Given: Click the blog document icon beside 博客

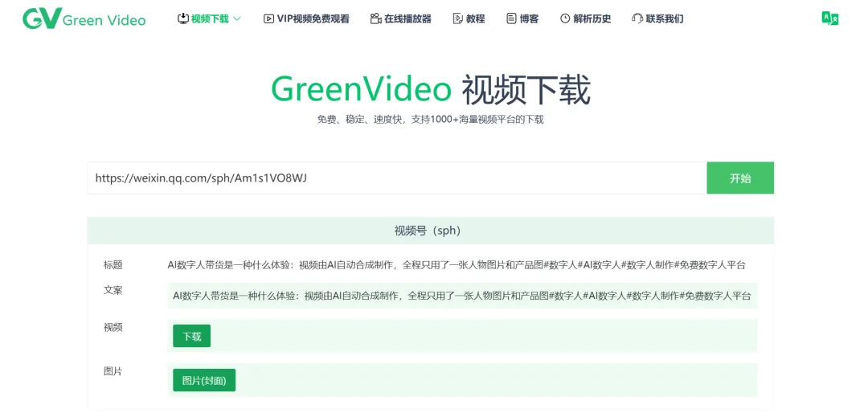Looking at the screenshot, I should coord(511,18).
